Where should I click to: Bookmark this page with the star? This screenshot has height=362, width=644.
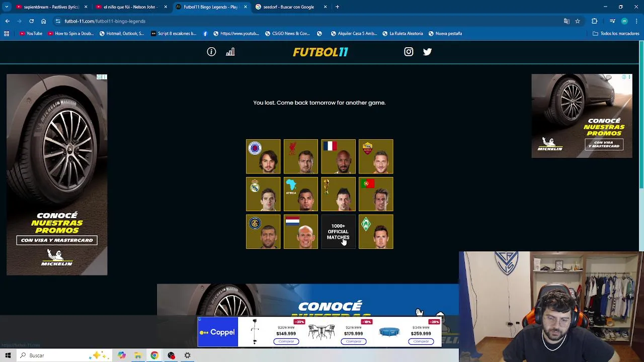(x=578, y=21)
